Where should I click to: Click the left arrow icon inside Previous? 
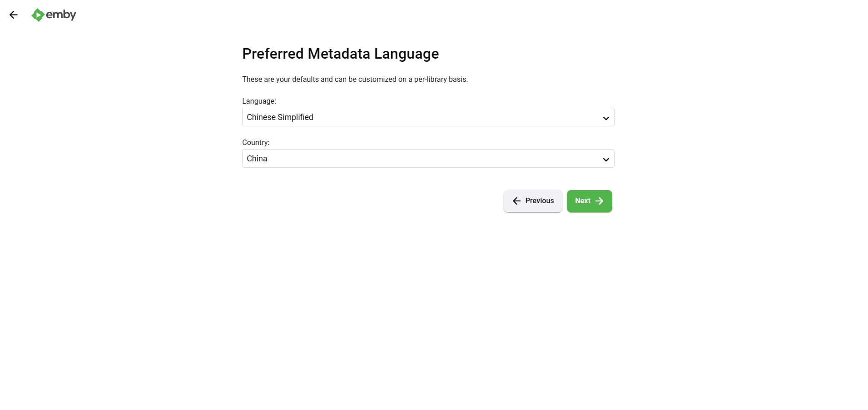click(x=516, y=201)
